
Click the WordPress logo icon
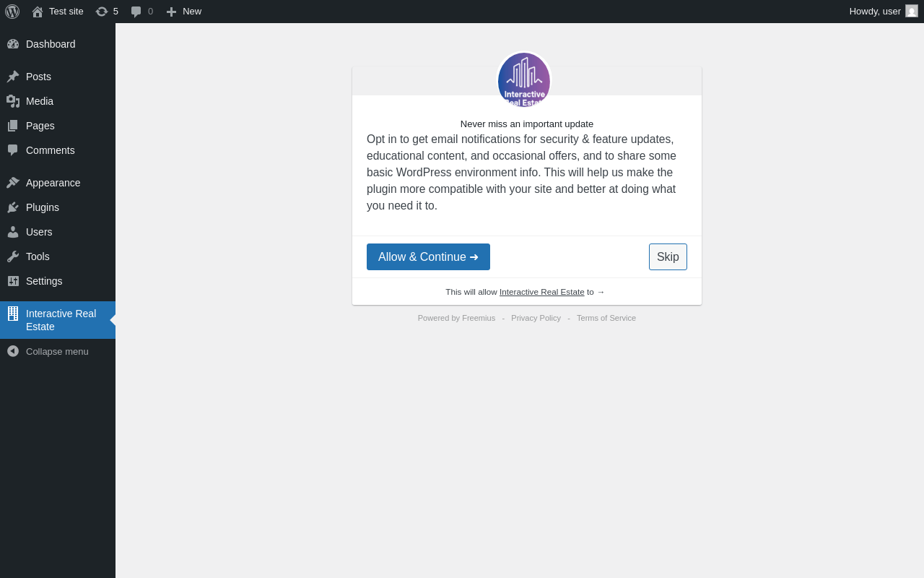12,12
